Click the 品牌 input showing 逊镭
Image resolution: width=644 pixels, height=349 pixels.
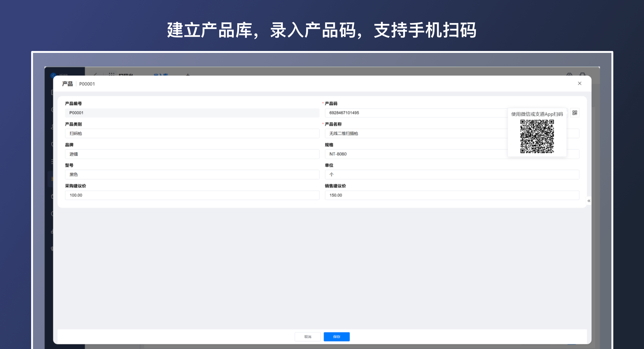192,154
